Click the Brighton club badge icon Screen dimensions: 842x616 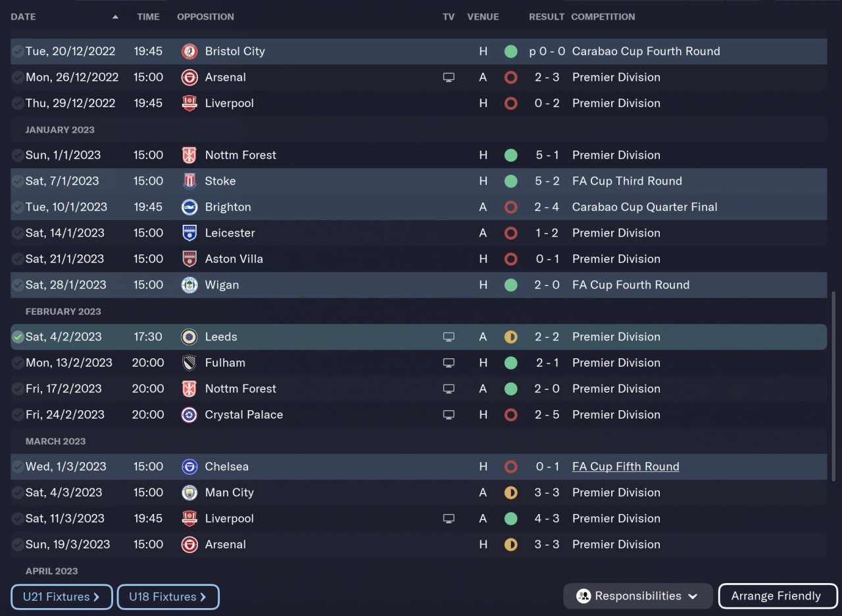[189, 207]
